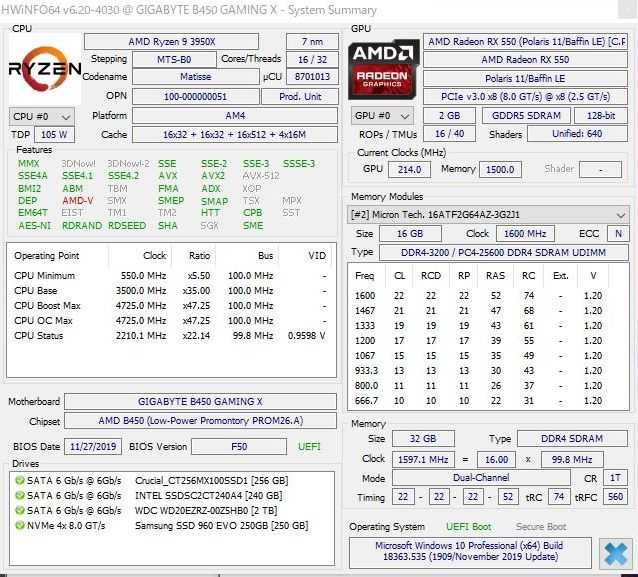Viewport: 638px width, 577px height.
Task: Click the Unified: 640 shaders field
Action: [x=577, y=134]
